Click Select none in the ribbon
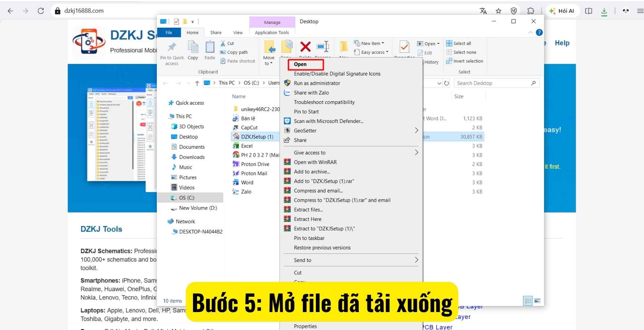The height and width of the screenshot is (330, 644). coord(461,52)
